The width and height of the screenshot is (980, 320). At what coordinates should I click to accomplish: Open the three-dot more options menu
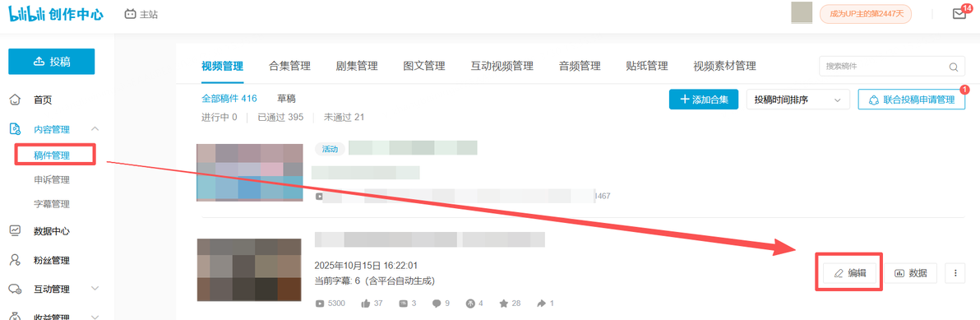point(955,273)
